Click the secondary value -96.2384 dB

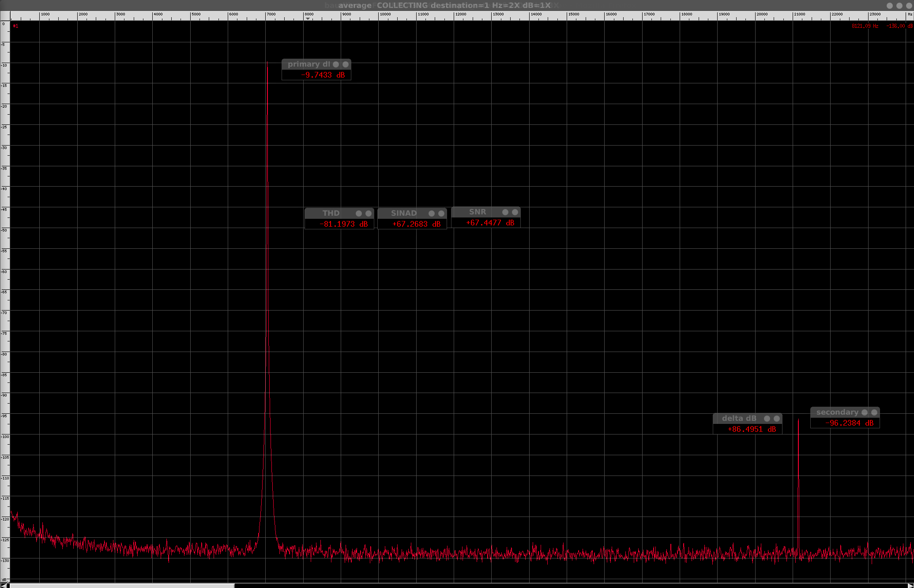[849, 423]
